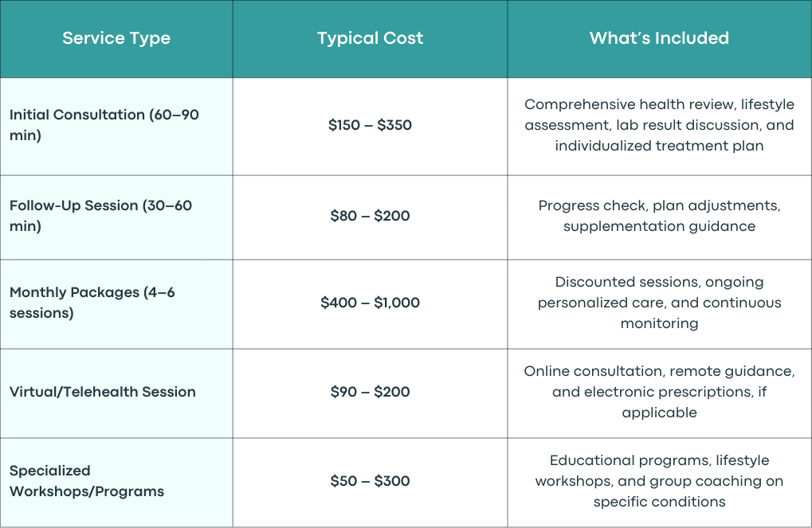Select the Initial Consultation (60–90 min) cell
Image resolution: width=812 pixels, height=528 pixels.
pyautogui.click(x=116, y=127)
